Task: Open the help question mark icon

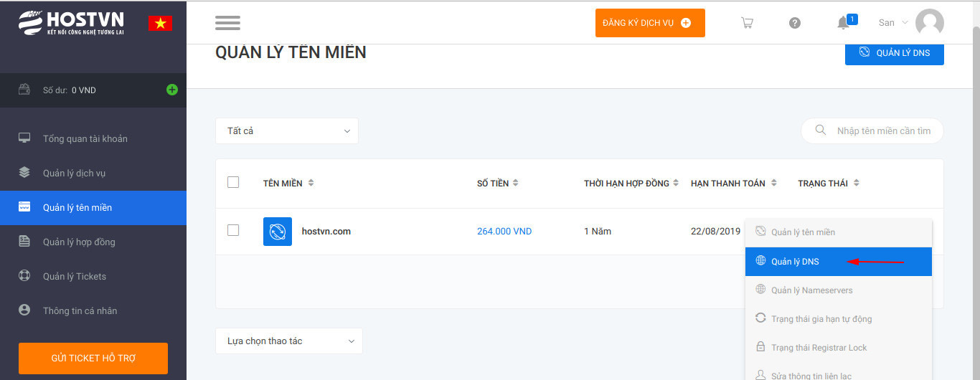Action: coord(795,23)
